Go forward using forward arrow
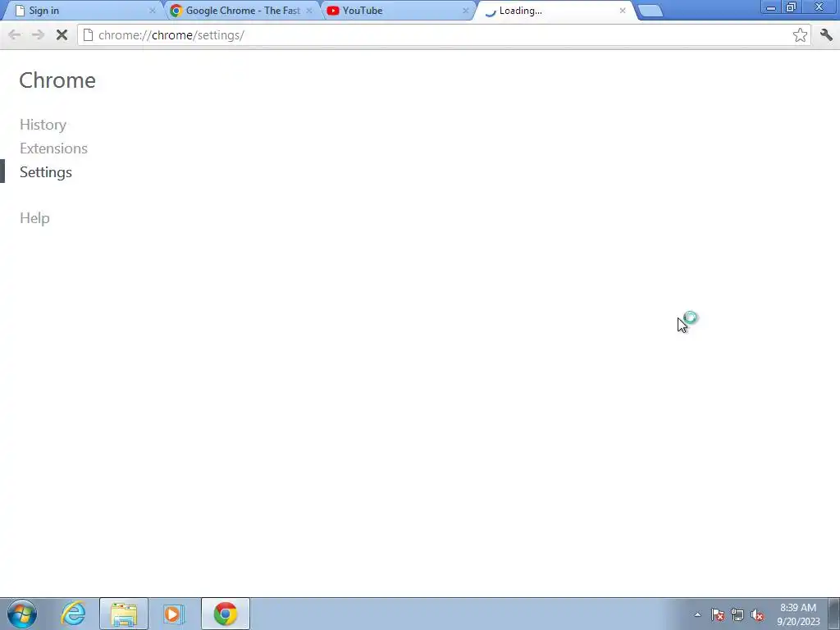The height and width of the screenshot is (630, 840). tap(38, 34)
